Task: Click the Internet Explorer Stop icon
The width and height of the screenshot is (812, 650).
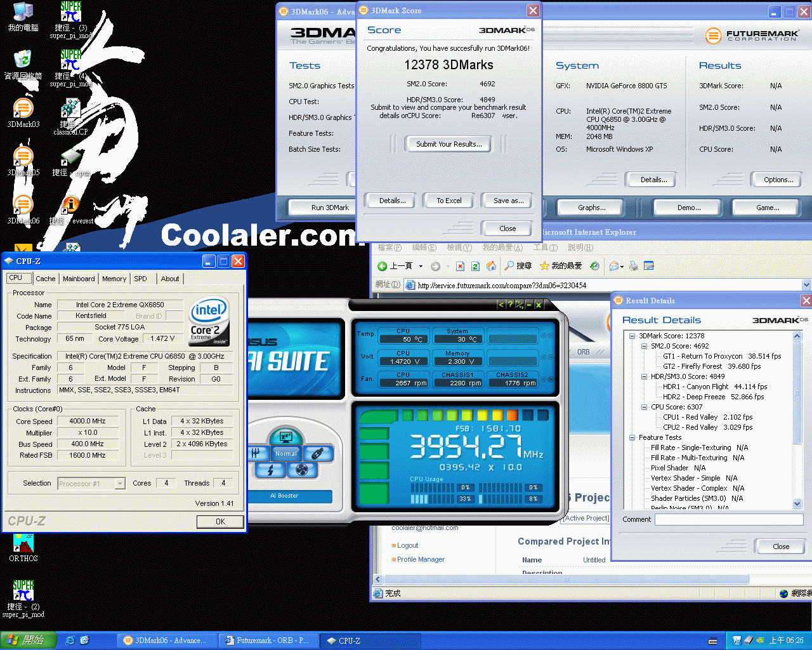Action: tap(460, 266)
